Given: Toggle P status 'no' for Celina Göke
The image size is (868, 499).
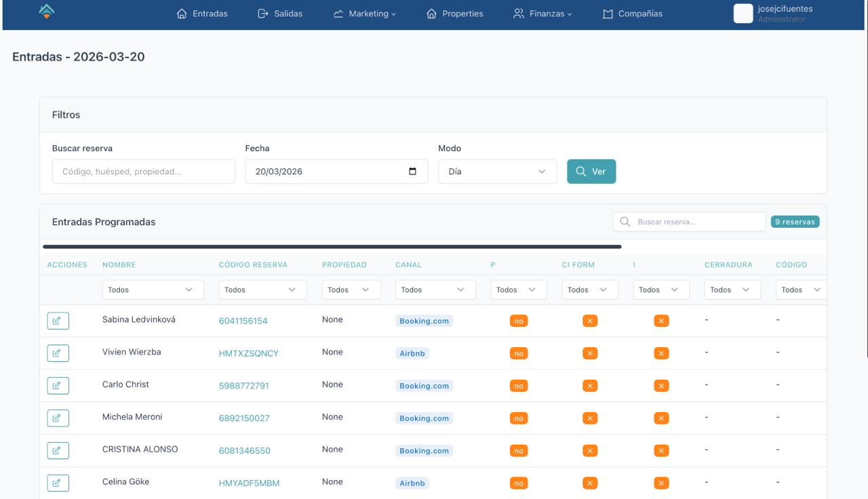Looking at the screenshot, I should [x=519, y=483].
